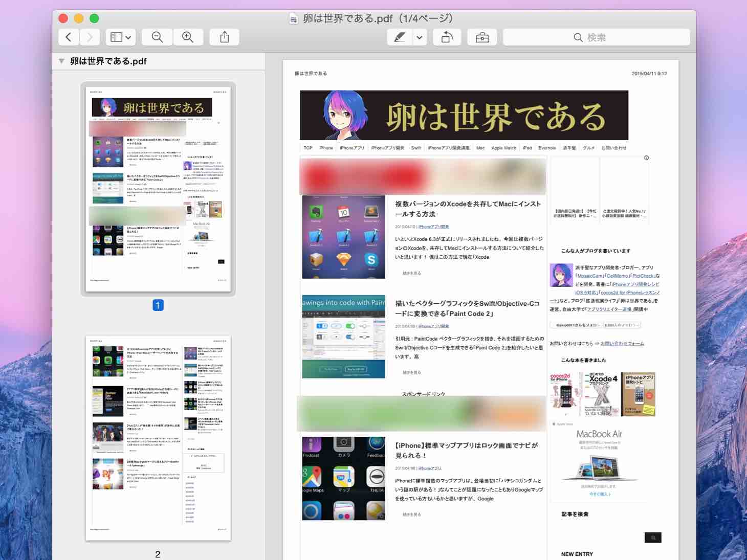Select page 1 thumbnail in sidebar
The width and height of the screenshot is (747, 560).
(x=158, y=189)
